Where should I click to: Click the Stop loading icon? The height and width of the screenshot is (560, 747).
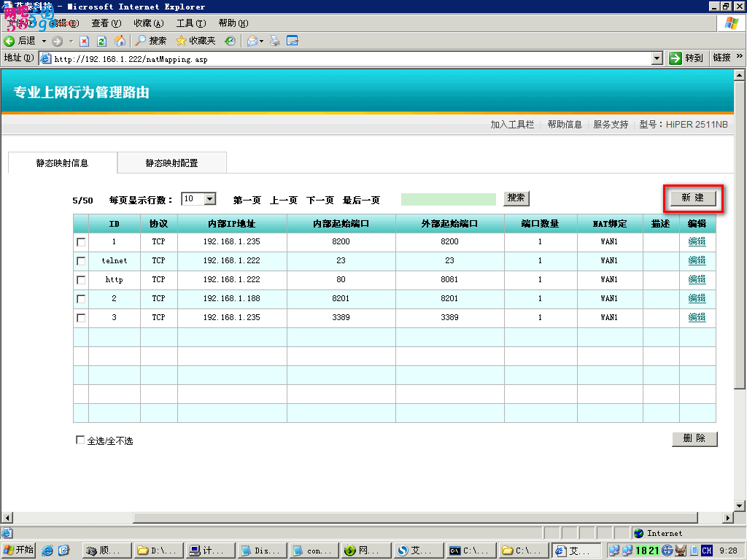click(85, 41)
